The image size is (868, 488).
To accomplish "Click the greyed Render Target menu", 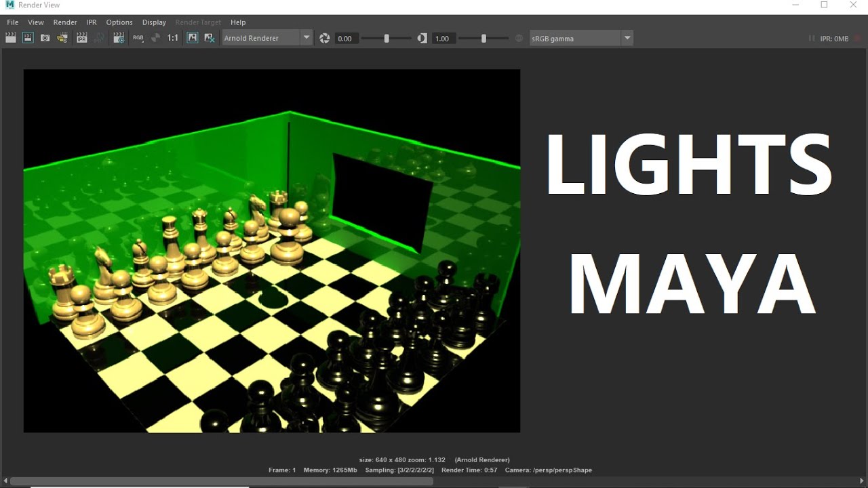I will pos(198,22).
